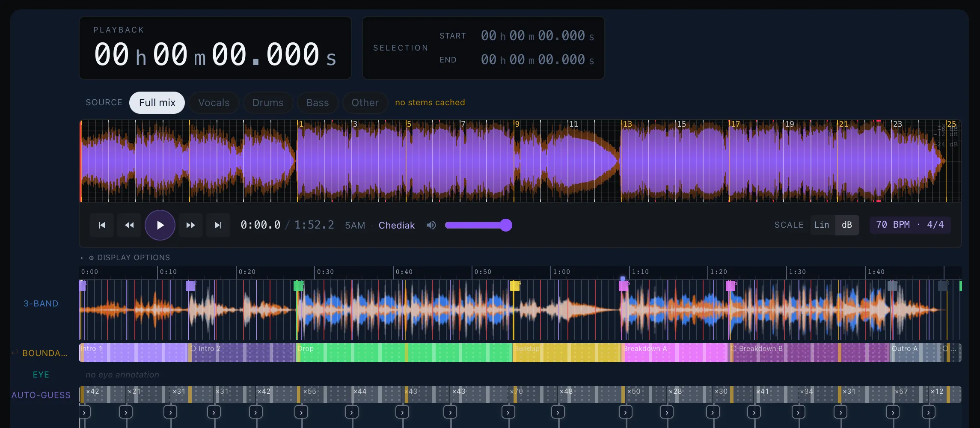
Task: Open the 70 BPM · 4/4 tempo button
Action: [x=910, y=225]
